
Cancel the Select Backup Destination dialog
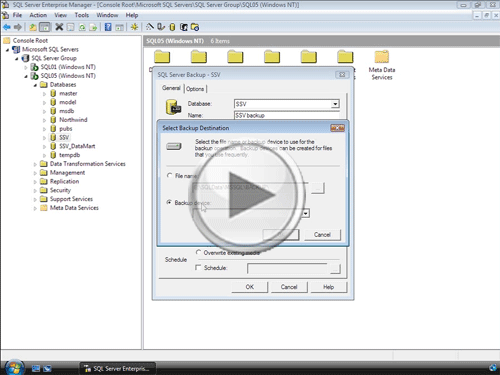322,235
